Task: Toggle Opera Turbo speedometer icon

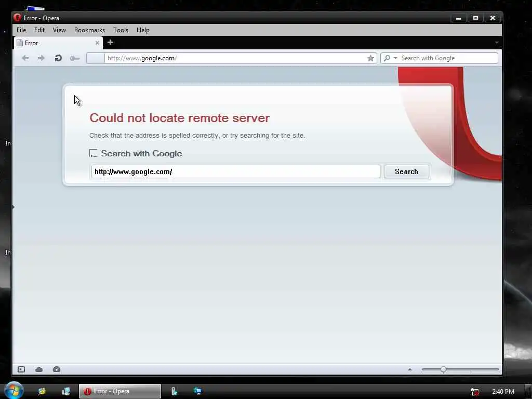Action: tap(57, 369)
